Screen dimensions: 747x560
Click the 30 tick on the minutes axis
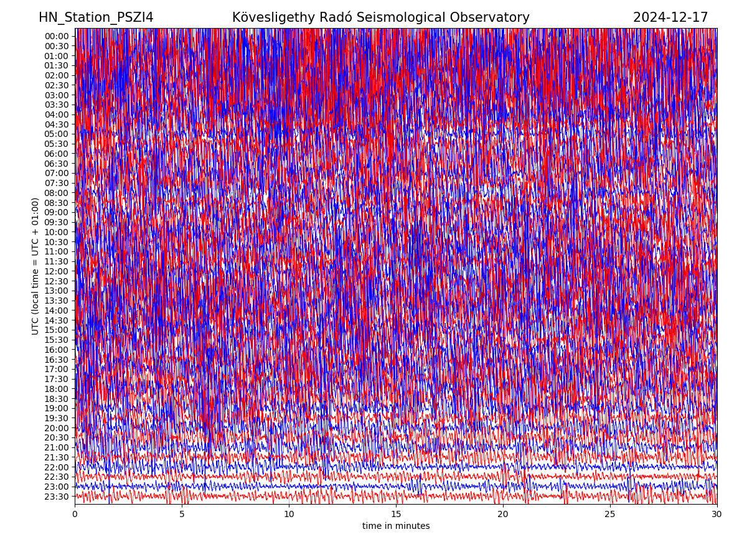[x=716, y=514]
